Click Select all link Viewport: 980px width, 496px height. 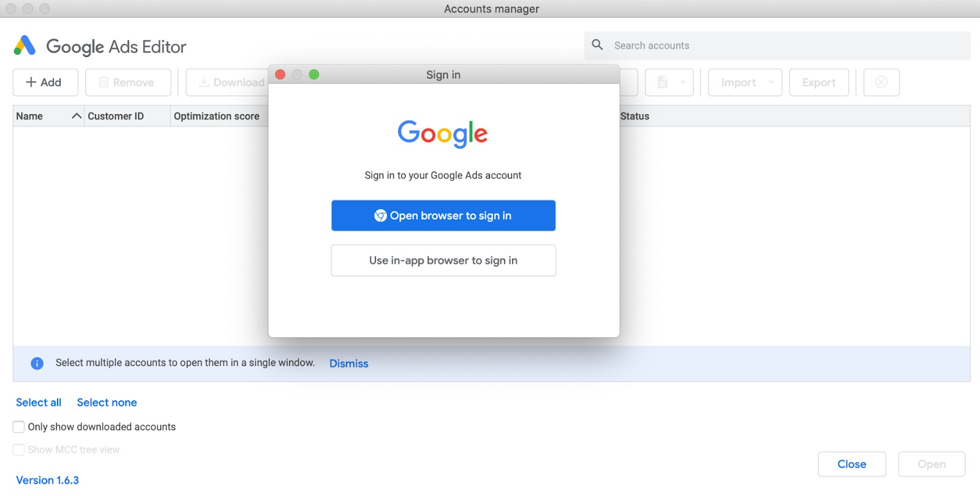[x=39, y=402]
